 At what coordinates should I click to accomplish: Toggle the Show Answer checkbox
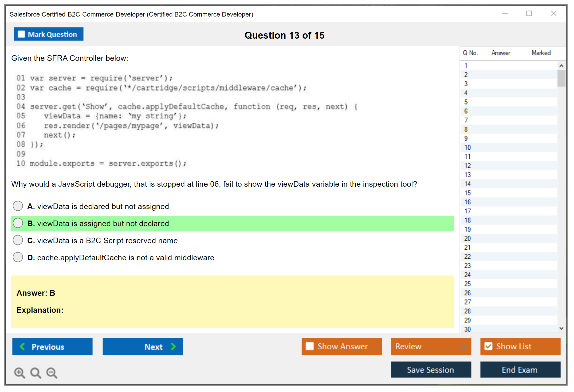pyautogui.click(x=310, y=346)
